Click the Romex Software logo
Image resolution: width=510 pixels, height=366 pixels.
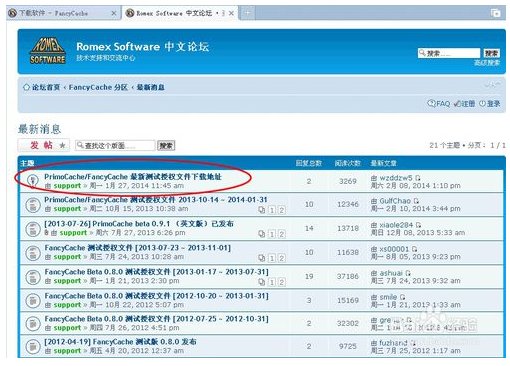pyautogui.click(x=48, y=50)
